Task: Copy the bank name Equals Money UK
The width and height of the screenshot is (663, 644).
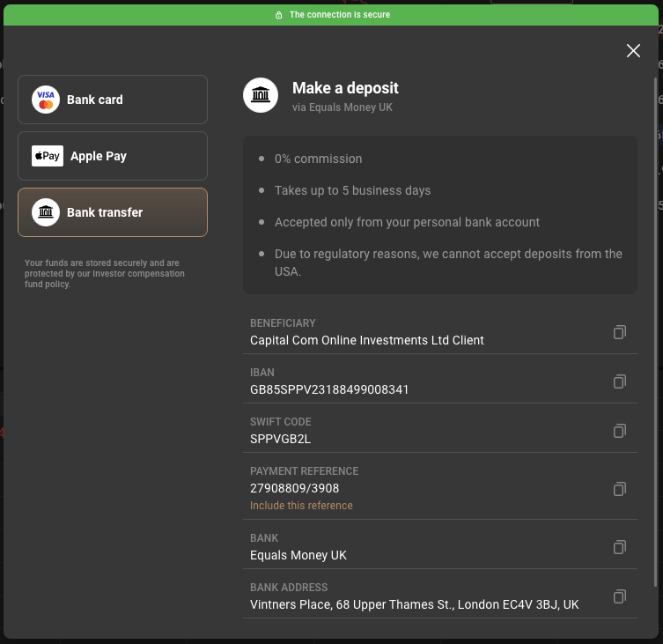Action: [x=620, y=547]
